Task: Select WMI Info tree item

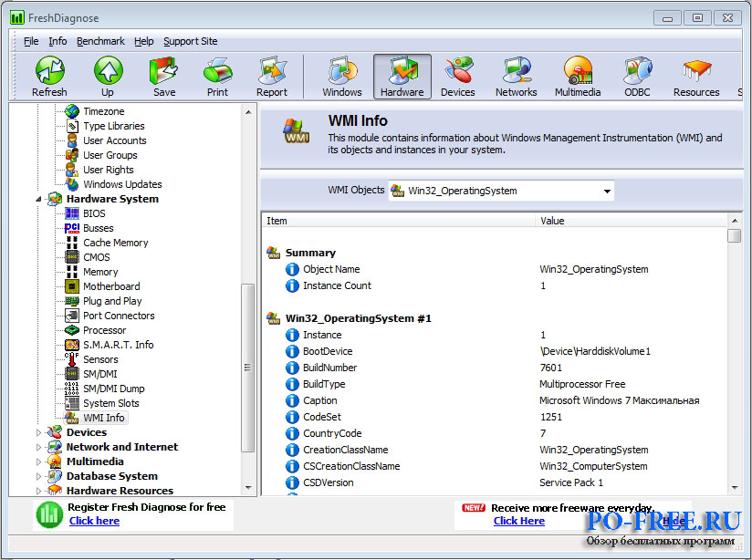Action: tap(95, 418)
